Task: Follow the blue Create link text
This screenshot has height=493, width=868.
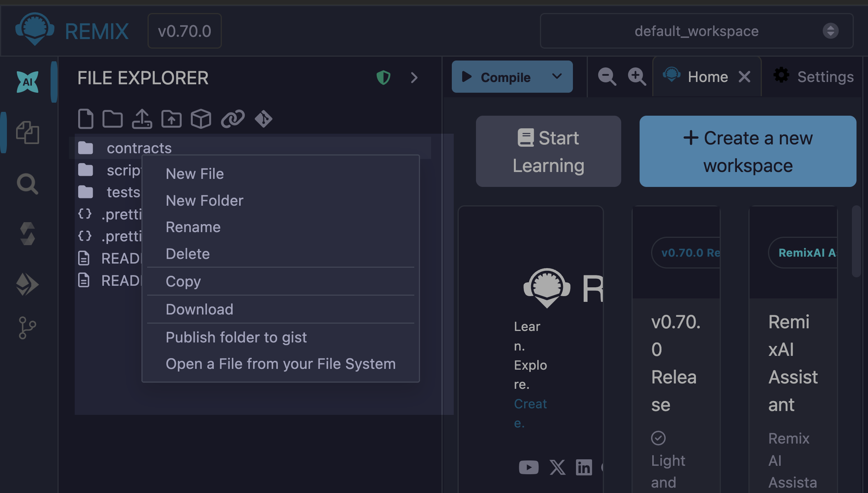Action: coord(530,413)
